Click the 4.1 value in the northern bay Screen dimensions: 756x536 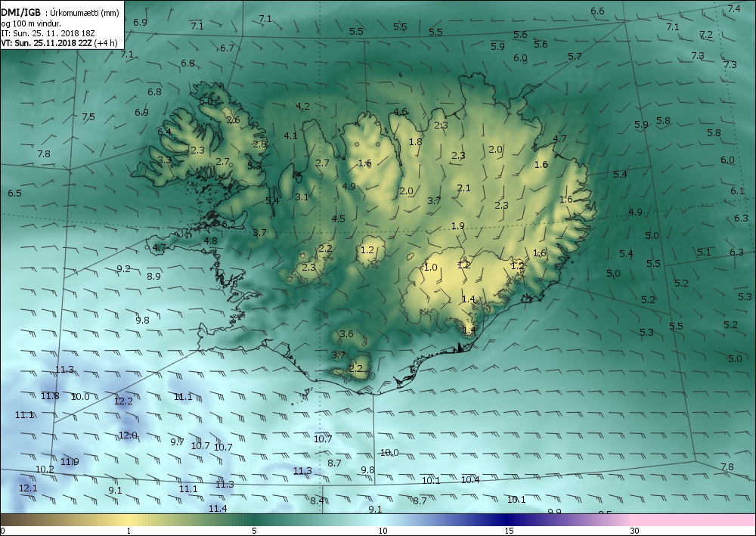point(290,135)
